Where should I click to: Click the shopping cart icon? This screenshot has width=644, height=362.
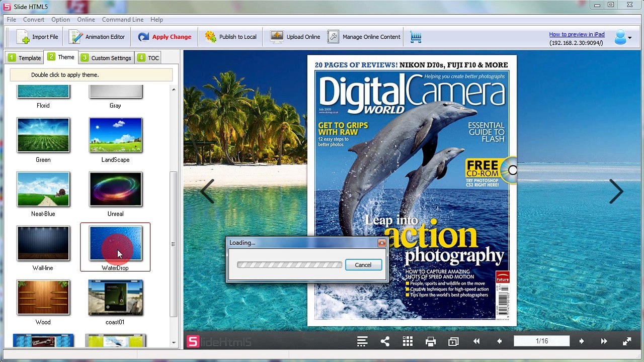tap(416, 37)
